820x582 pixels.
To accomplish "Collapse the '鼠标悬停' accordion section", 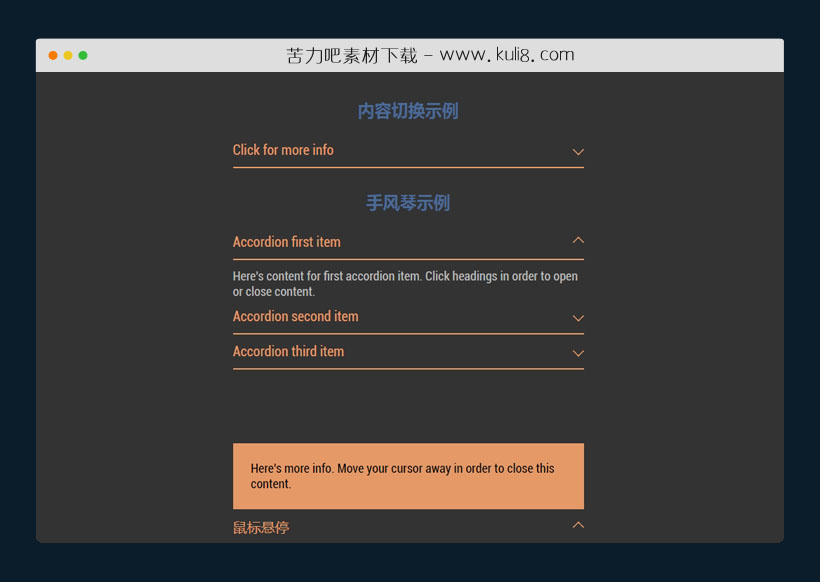I will pyautogui.click(x=260, y=527).
